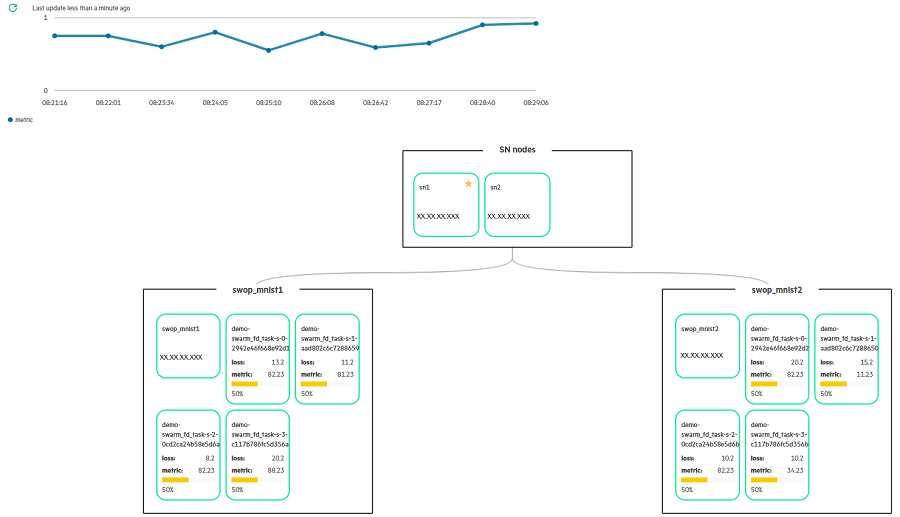Open task-s-1 card in swop_mnist1 group
Screen dimensions: 900x517
pos(328,358)
